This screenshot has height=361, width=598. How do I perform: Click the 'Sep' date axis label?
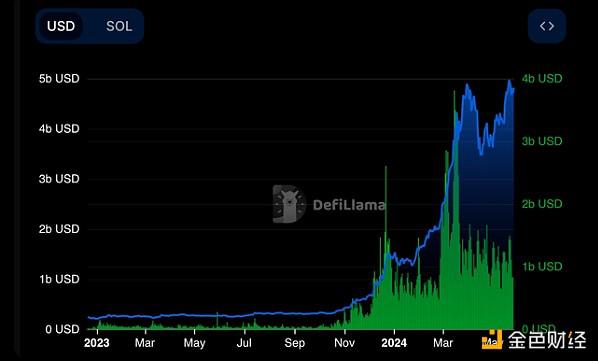(295, 343)
